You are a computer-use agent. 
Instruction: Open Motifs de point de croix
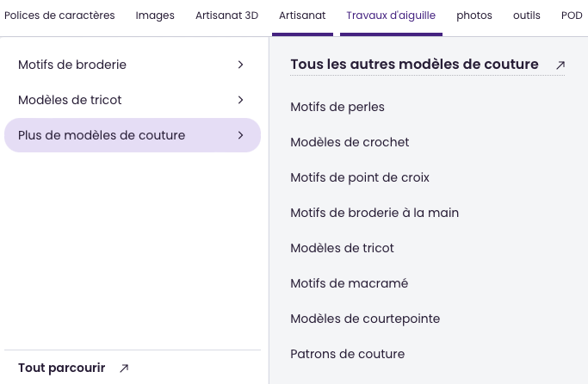pos(360,177)
